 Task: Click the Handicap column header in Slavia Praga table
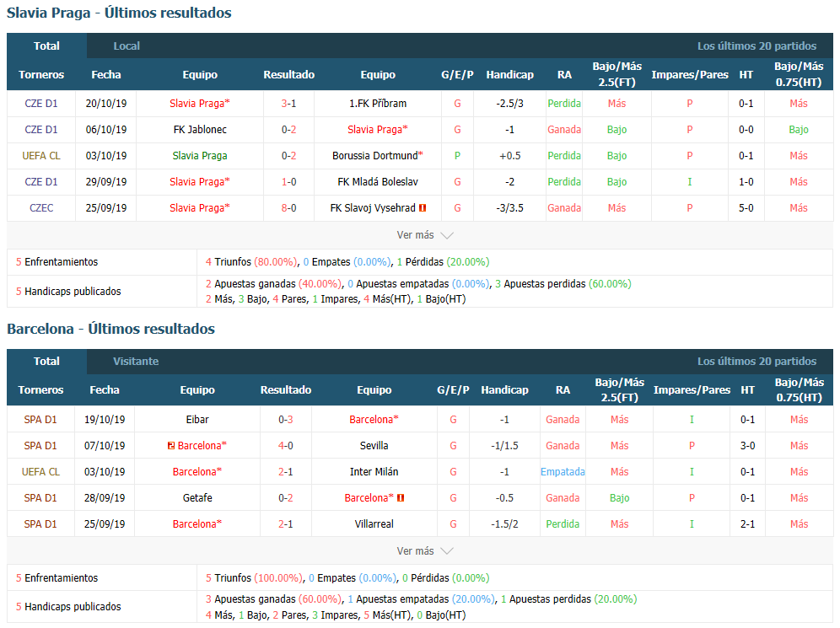[x=510, y=75]
